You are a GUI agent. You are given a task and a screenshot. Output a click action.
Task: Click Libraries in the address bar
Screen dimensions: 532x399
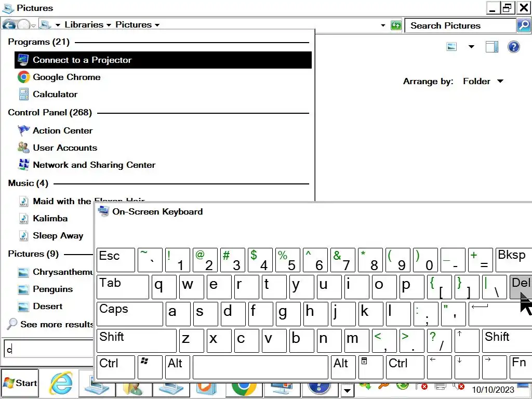point(84,25)
